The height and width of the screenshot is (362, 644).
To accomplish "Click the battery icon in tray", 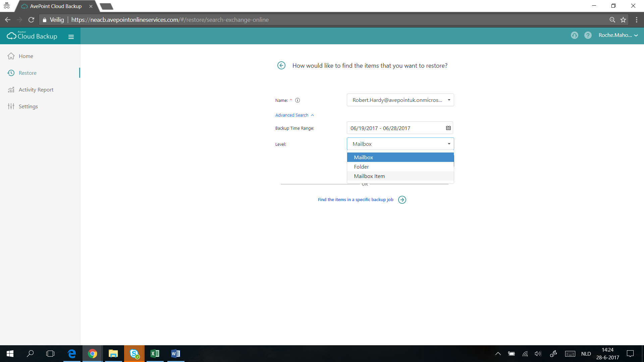I will coord(511,354).
